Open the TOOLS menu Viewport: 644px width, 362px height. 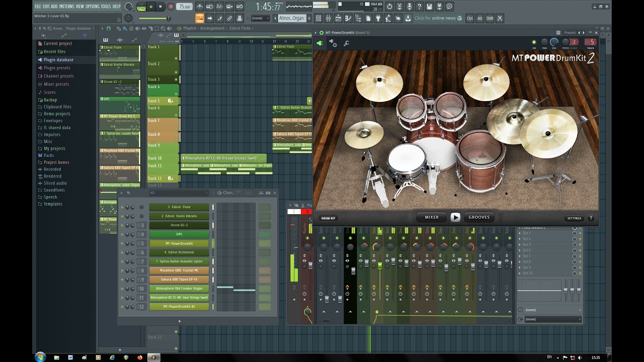coord(106,7)
